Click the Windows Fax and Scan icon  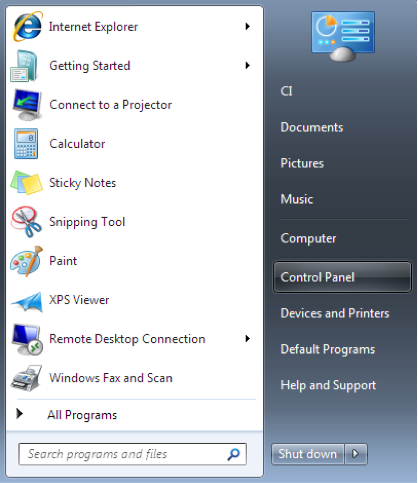[x=26, y=378]
